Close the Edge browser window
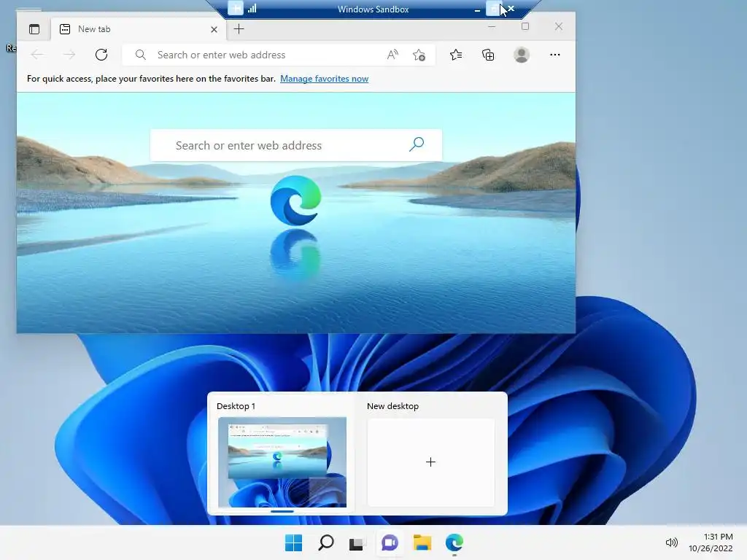The height and width of the screenshot is (560, 747). [558, 27]
